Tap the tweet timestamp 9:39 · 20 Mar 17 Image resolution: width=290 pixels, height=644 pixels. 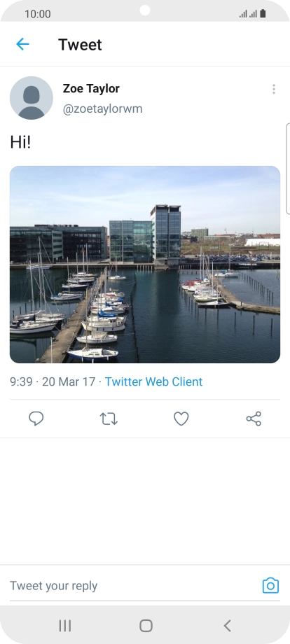(x=53, y=381)
